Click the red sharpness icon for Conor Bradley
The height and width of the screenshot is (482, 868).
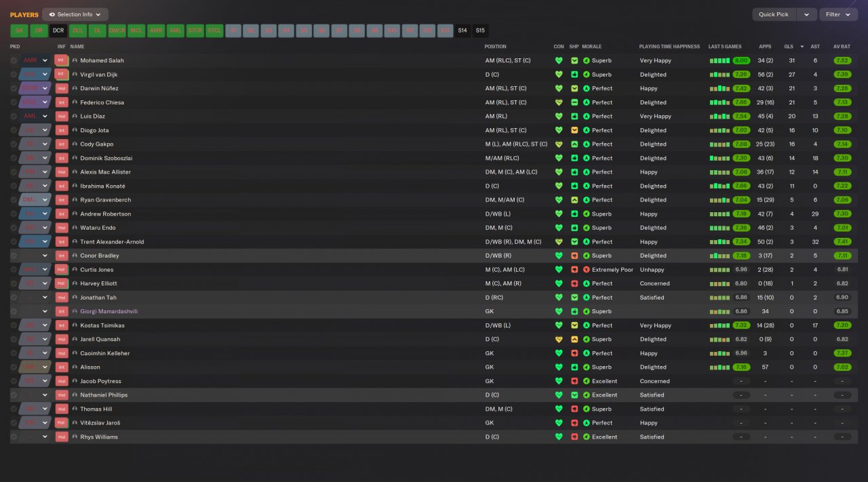(574, 256)
